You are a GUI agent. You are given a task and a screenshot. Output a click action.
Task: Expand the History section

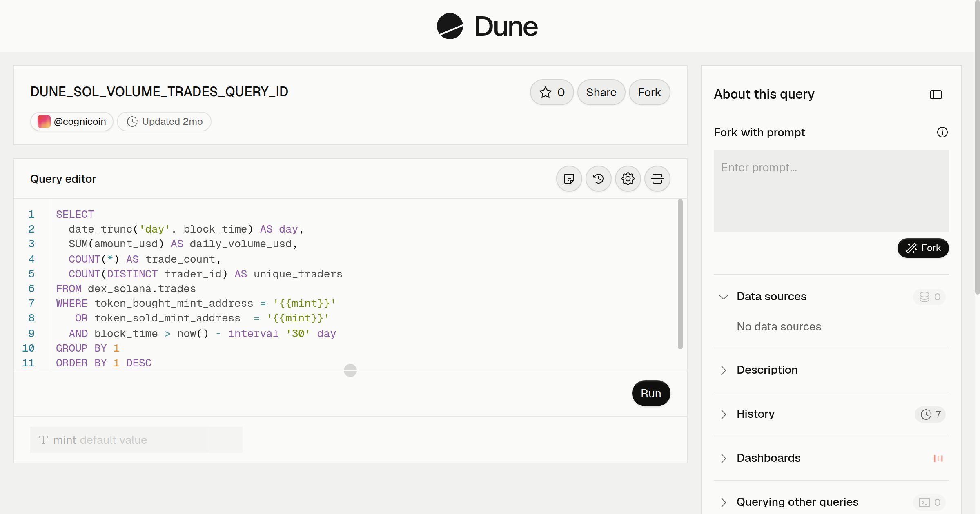[x=723, y=414]
